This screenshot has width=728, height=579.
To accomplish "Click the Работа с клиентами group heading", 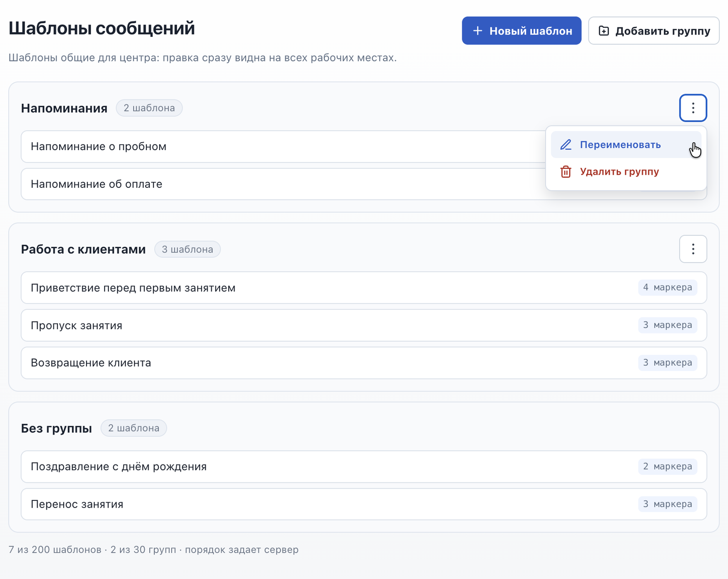I will tap(83, 249).
